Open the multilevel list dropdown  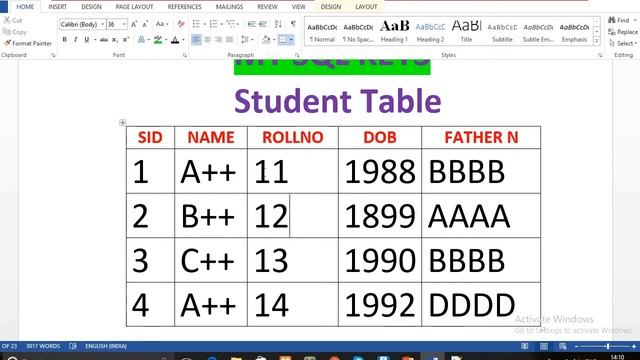238,24
